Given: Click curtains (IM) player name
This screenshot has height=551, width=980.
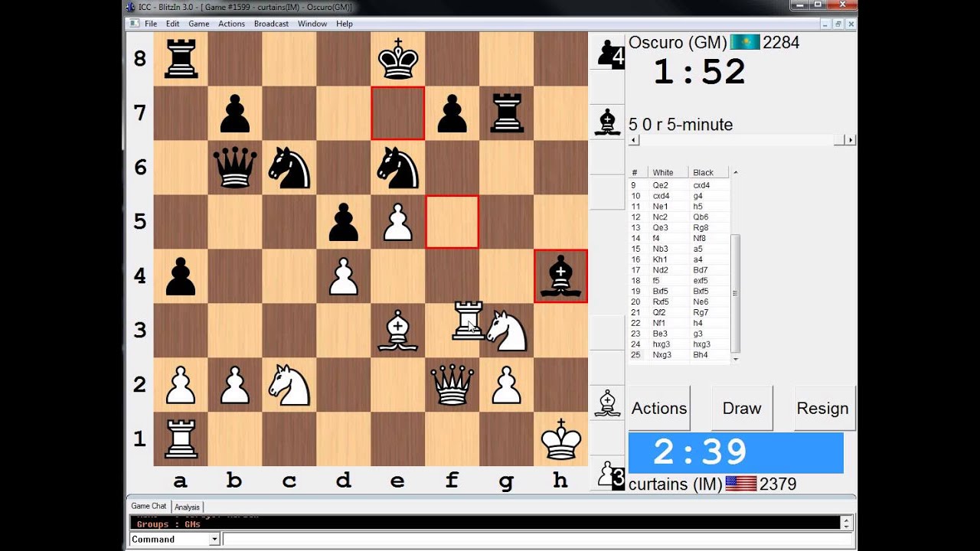Looking at the screenshot, I should point(675,484).
